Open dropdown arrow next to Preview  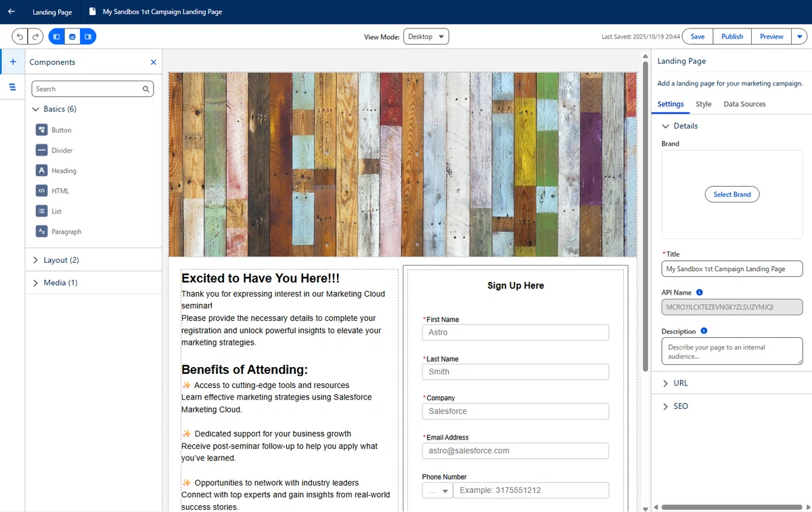coord(800,37)
